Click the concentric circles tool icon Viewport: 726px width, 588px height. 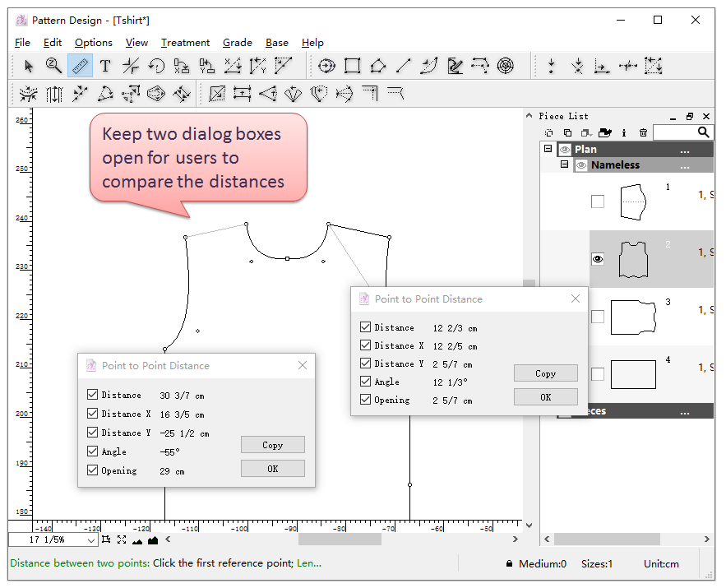[506, 66]
